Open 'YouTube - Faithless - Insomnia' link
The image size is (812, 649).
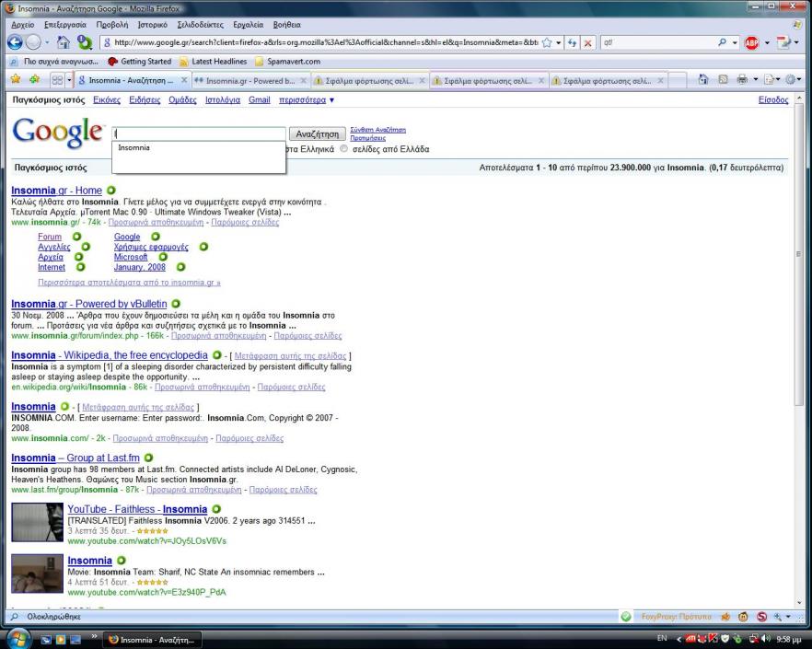[137, 509]
